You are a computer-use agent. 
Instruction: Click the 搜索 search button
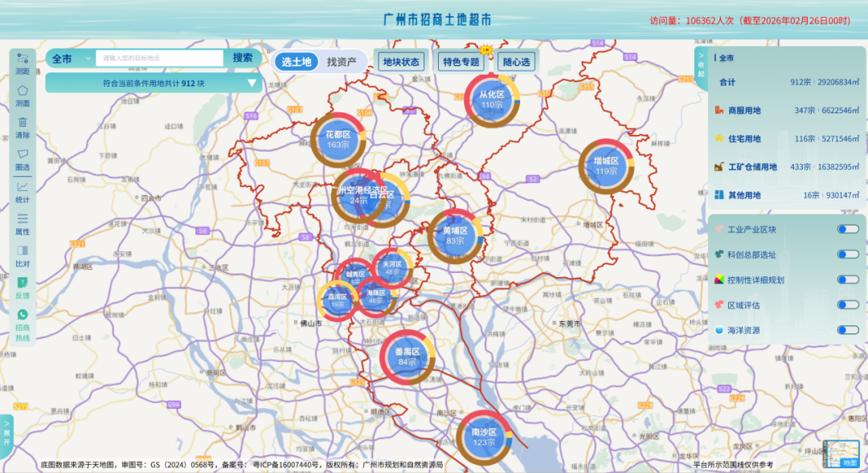[x=243, y=58]
